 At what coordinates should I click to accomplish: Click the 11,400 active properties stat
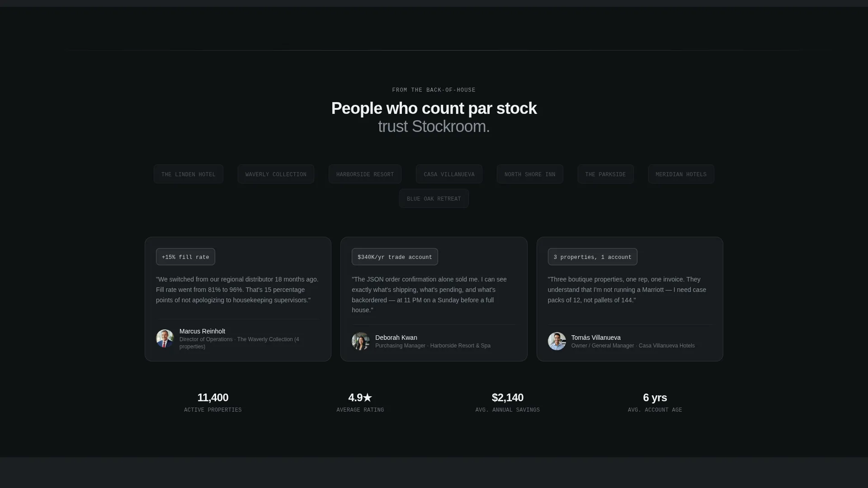(x=213, y=398)
